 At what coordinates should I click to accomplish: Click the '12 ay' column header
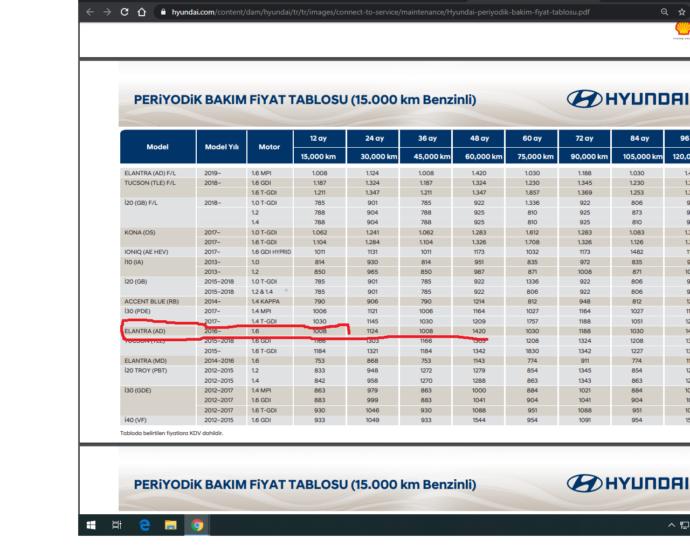coord(319,138)
